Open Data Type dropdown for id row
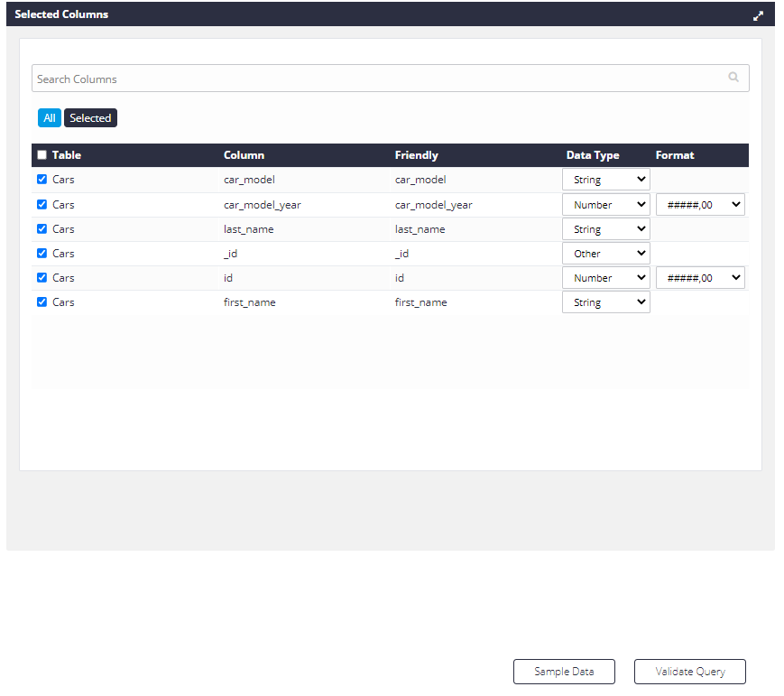The height and width of the screenshot is (696, 784). point(606,278)
